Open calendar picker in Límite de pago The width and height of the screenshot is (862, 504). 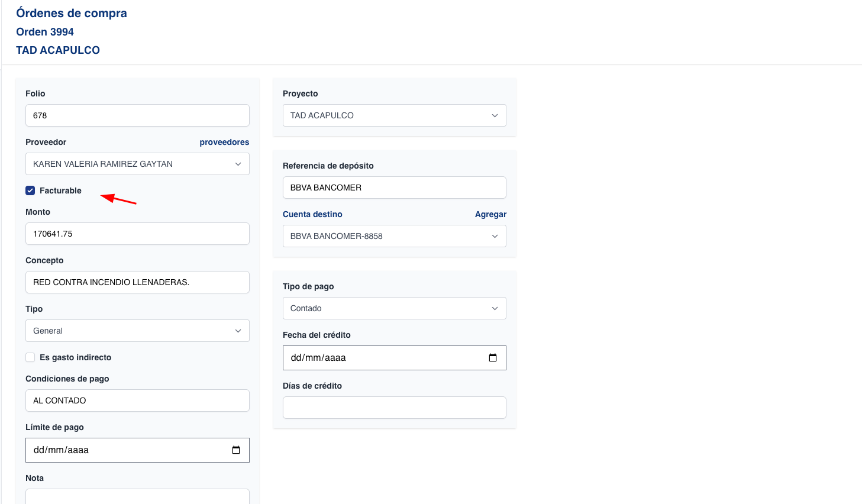point(236,450)
